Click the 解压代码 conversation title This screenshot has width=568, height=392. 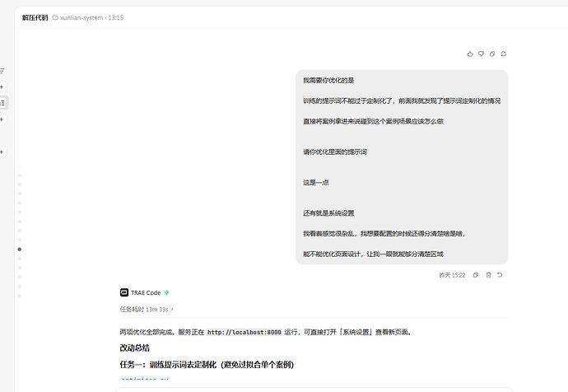pyautogui.click(x=35, y=18)
